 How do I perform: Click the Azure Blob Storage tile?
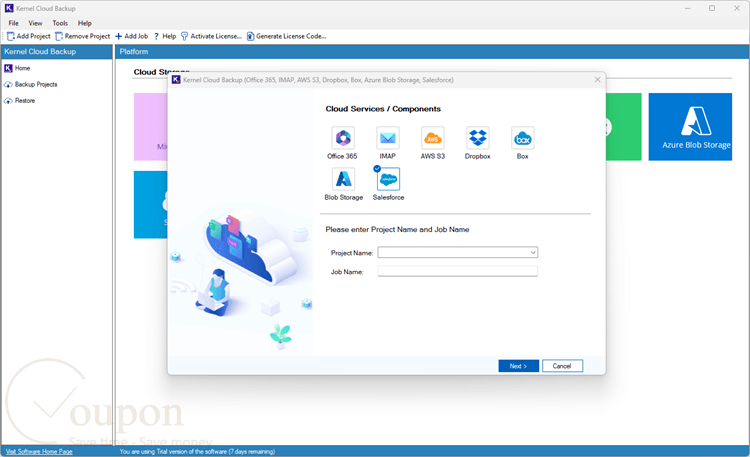[690, 127]
